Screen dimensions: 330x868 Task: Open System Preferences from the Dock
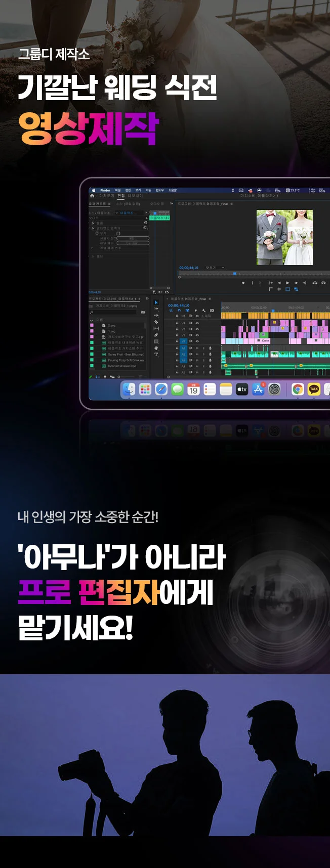tap(275, 389)
